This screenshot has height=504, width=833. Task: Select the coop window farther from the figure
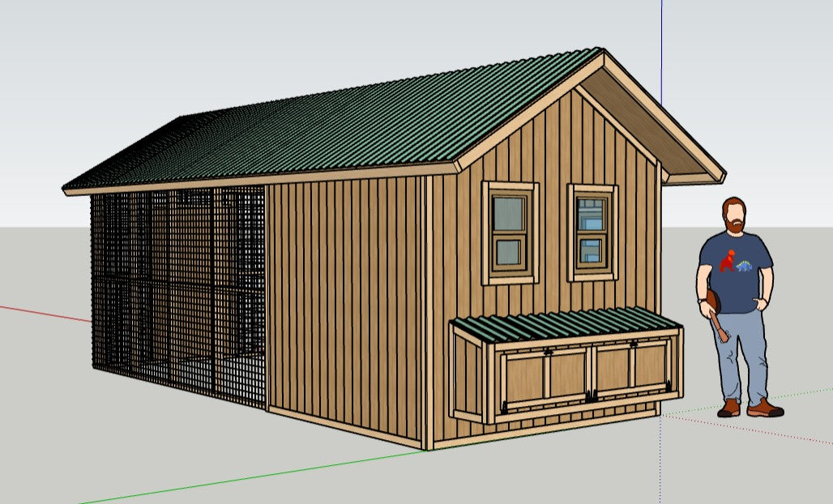pos(510,233)
